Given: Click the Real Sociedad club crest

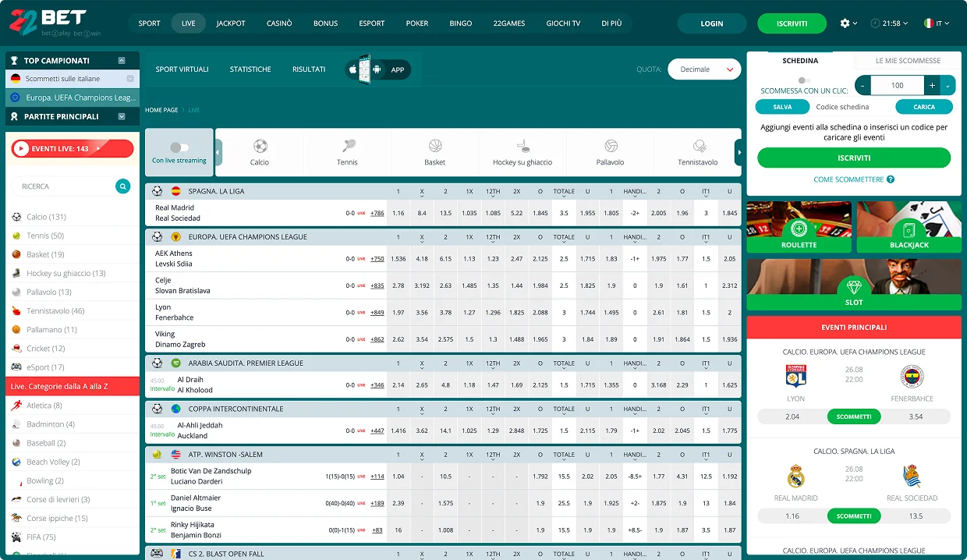Looking at the screenshot, I should (912, 476).
